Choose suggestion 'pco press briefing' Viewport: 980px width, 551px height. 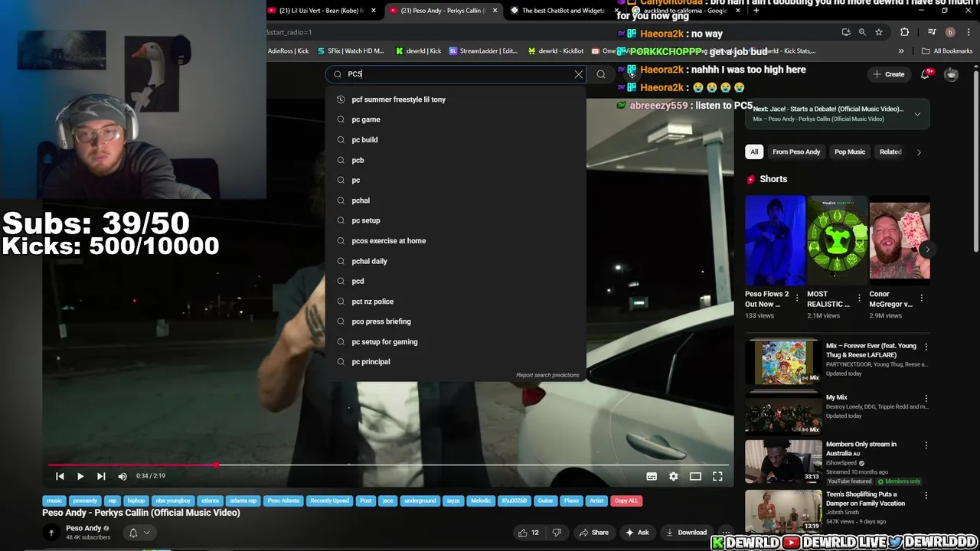point(456,321)
